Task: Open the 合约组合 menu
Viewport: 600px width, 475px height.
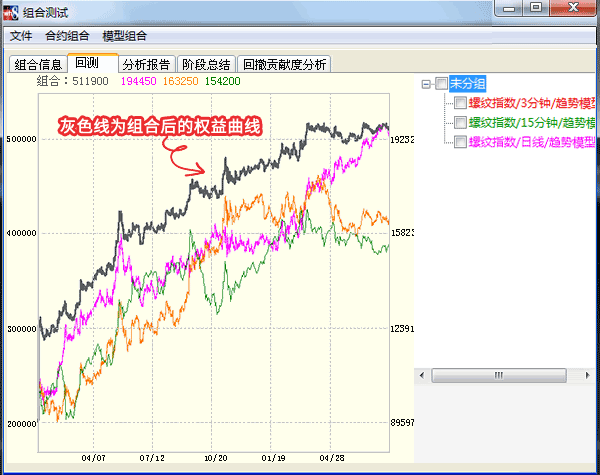Action: tap(67, 36)
